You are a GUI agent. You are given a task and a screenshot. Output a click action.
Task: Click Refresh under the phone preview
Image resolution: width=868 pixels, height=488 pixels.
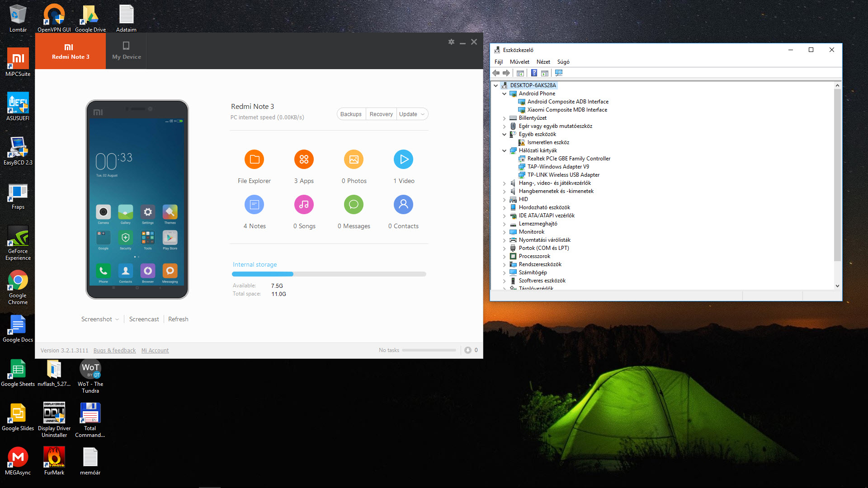tap(178, 319)
